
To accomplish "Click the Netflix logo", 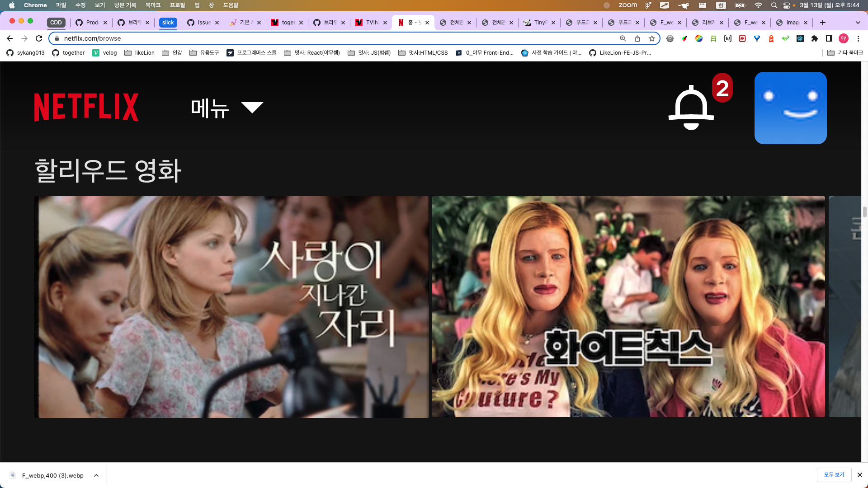I will pyautogui.click(x=86, y=107).
